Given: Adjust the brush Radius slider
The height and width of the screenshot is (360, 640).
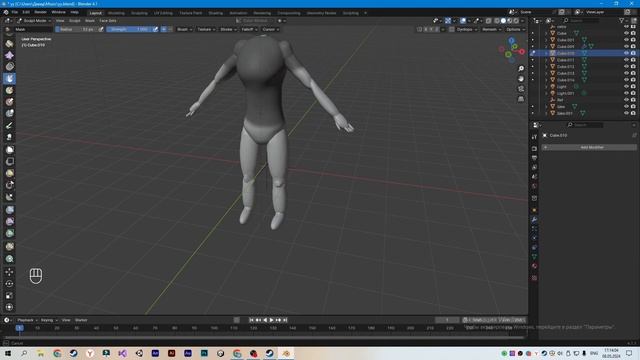Looking at the screenshot, I should 75,29.
